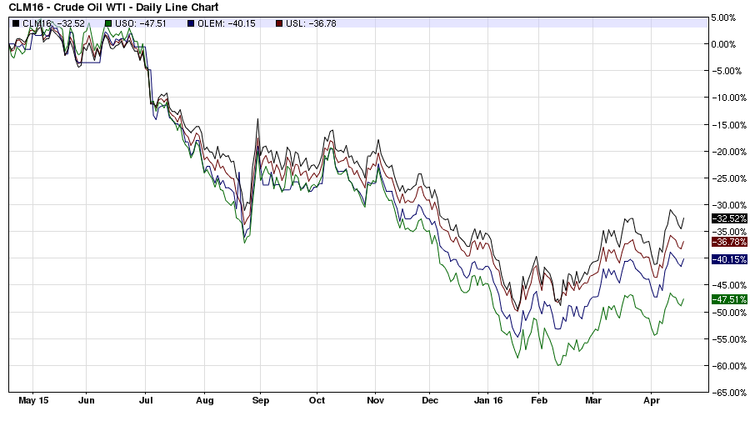The width and height of the screenshot is (750, 426).
Task: Select the CLM16: -32.52 legend label
Action: pyautogui.click(x=54, y=24)
